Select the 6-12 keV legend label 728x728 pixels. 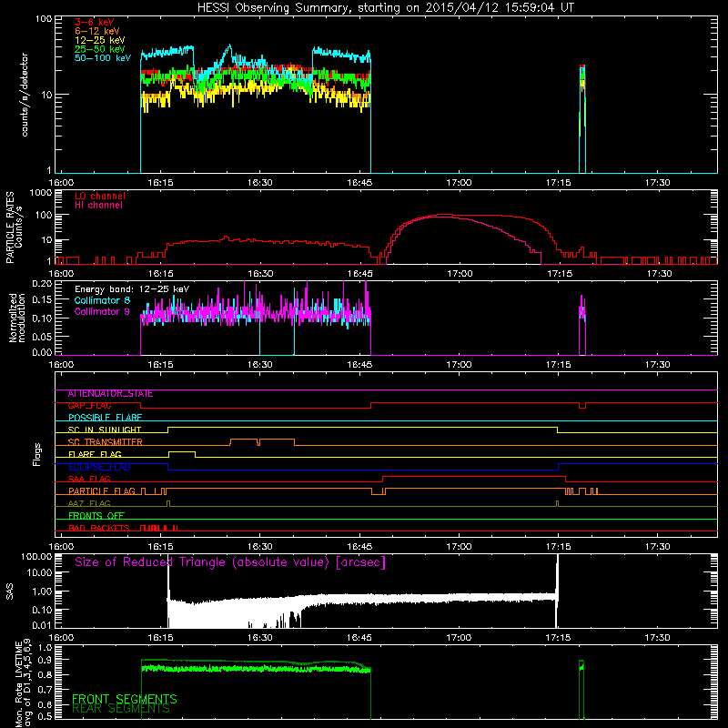pos(97,31)
